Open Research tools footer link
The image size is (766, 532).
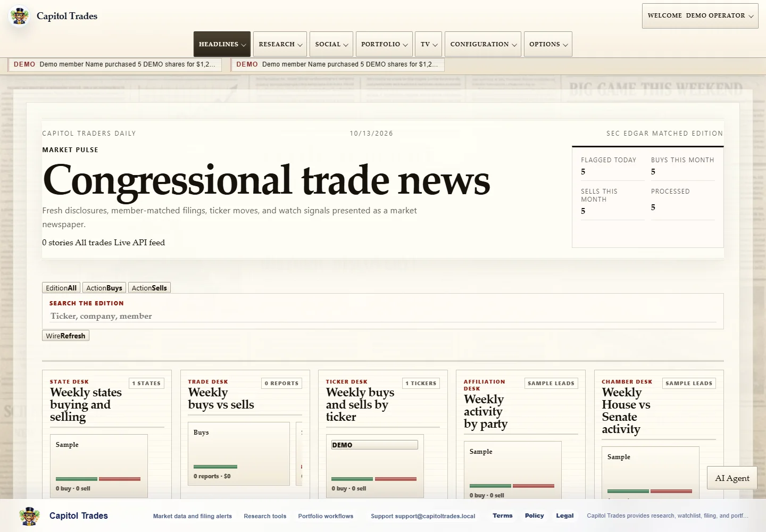click(x=265, y=516)
